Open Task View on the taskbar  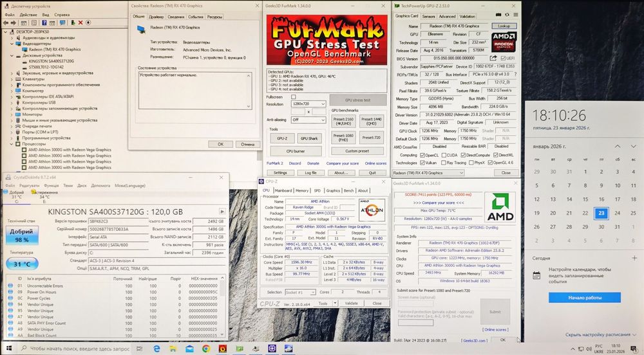click(139, 349)
